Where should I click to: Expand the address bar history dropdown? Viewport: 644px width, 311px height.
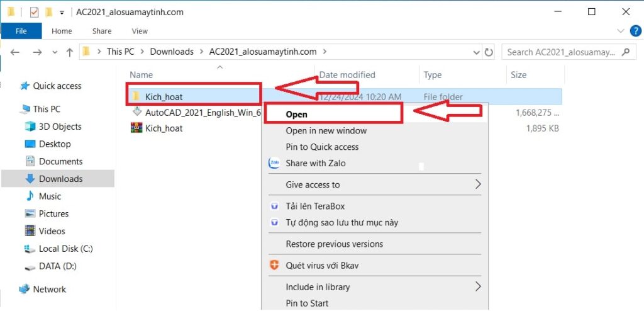coord(476,52)
